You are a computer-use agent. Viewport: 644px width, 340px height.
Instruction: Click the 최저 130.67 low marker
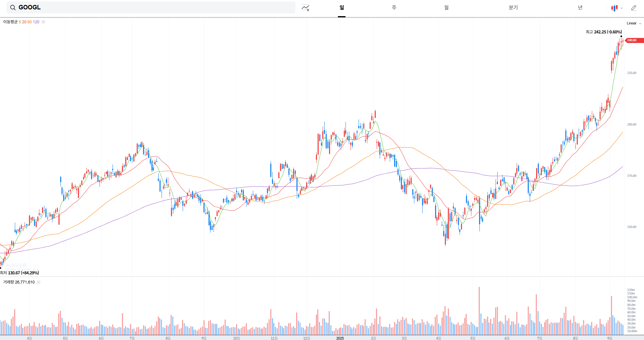[20, 273]
